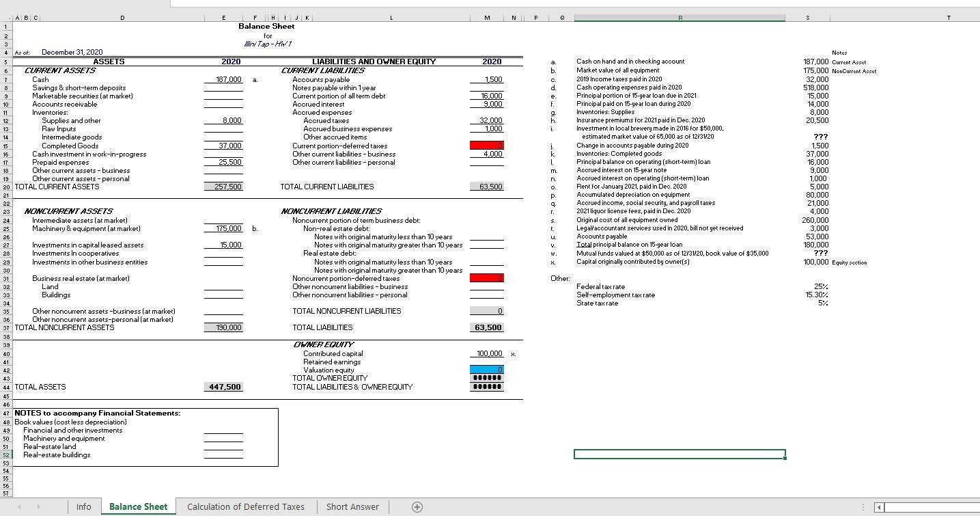Click the row 44 header
Screen dimensions: 980x516
[x=5, y=386]
